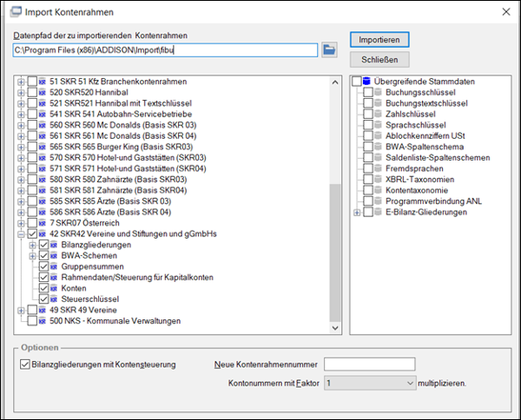521x420 pixels.
Task: Click the database icon beside Buchungsschlüssel
Action: tap(378, 92)
